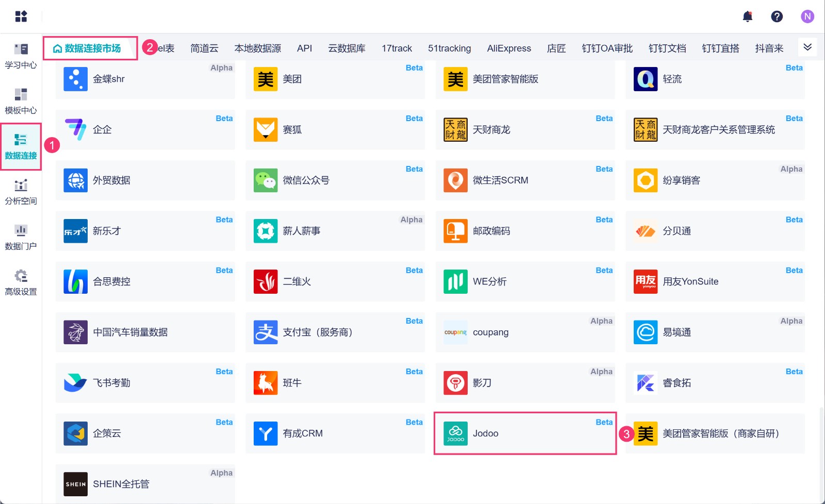Click the 外贸数据 globe icon

click(x=75, y=180)
